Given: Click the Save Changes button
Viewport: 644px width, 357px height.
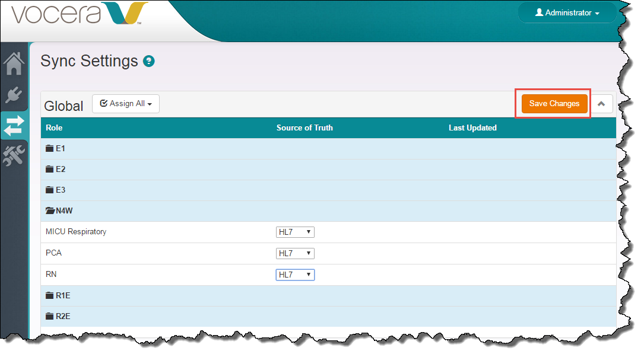Looking at the screenshot, I should 554,104.
